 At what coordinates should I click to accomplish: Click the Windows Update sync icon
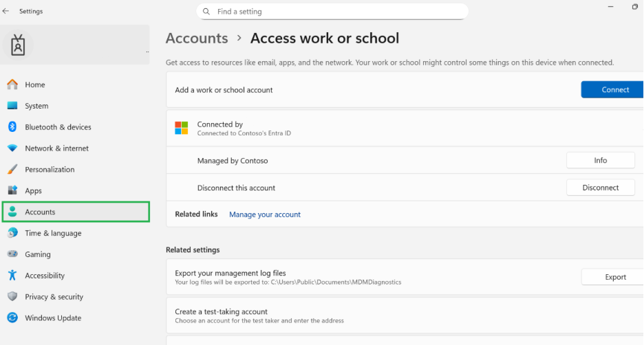click(12, 318)
